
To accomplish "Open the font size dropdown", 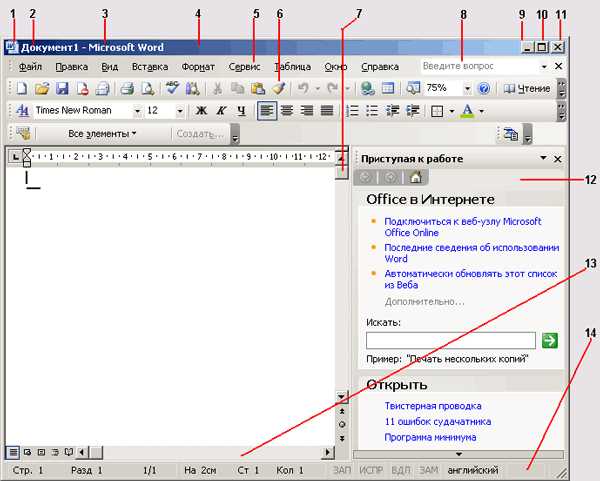I will click(180, 111).
